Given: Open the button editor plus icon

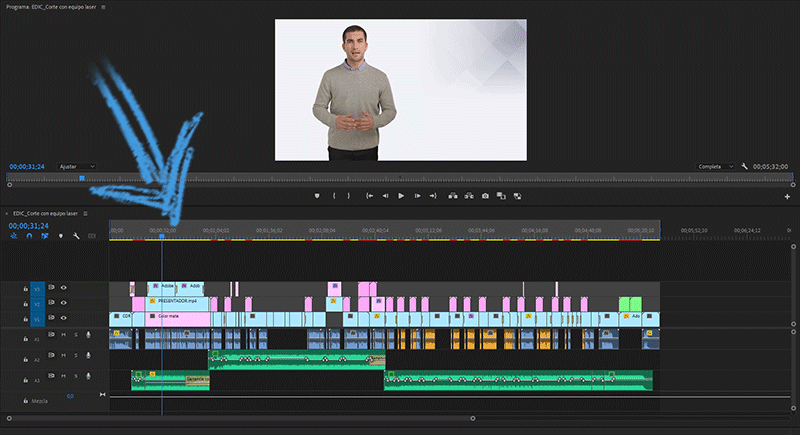Looking at the screenshot, I should click(x=787, y=197).
